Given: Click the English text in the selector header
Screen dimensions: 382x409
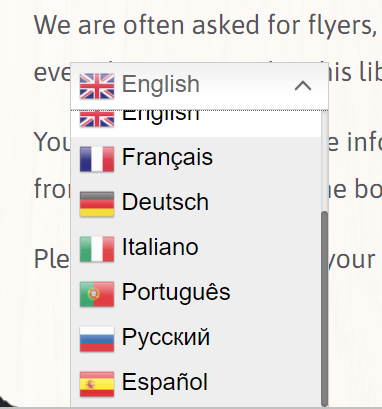Looking at the screenshot, I should tap(161, 85).
